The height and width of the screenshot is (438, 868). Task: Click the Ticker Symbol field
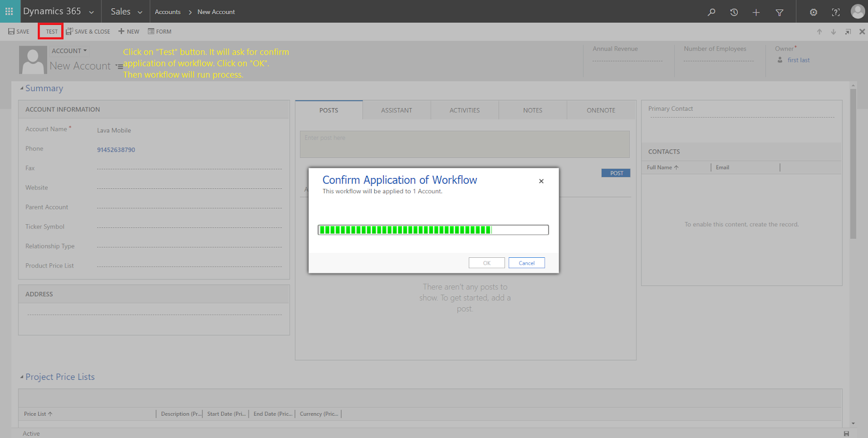point(189,227)
